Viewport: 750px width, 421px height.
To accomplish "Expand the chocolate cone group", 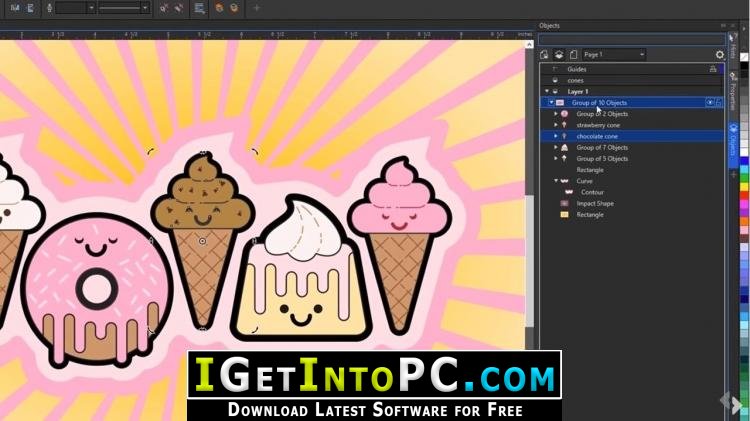I will tap(556, 136).
